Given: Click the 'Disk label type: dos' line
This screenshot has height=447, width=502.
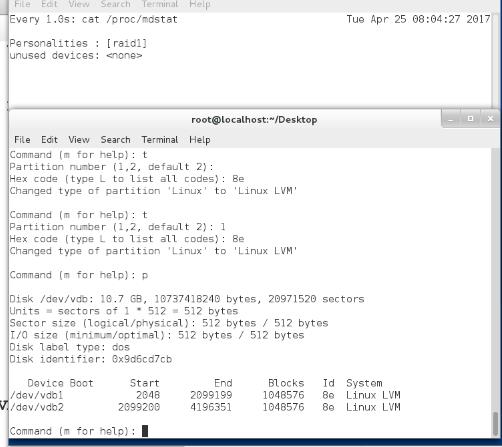Looking at the screenshot, I should [x=69, y=347].
